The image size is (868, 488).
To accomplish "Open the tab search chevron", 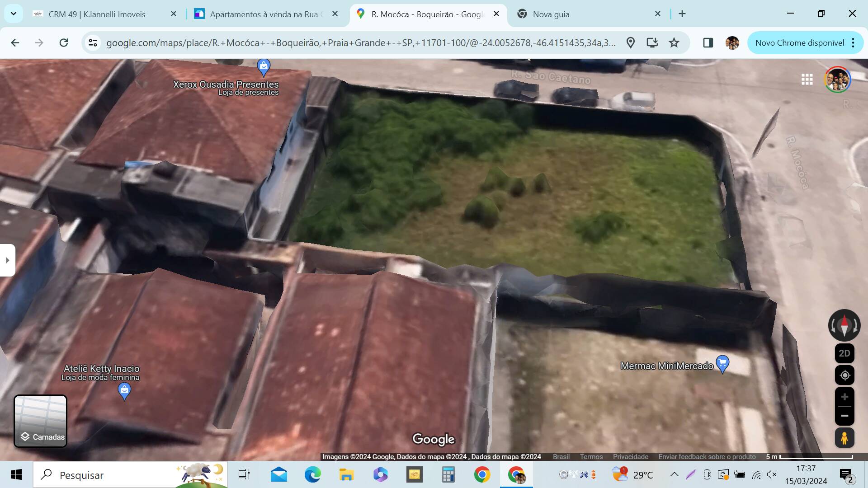I will click(x=14, y=14).
